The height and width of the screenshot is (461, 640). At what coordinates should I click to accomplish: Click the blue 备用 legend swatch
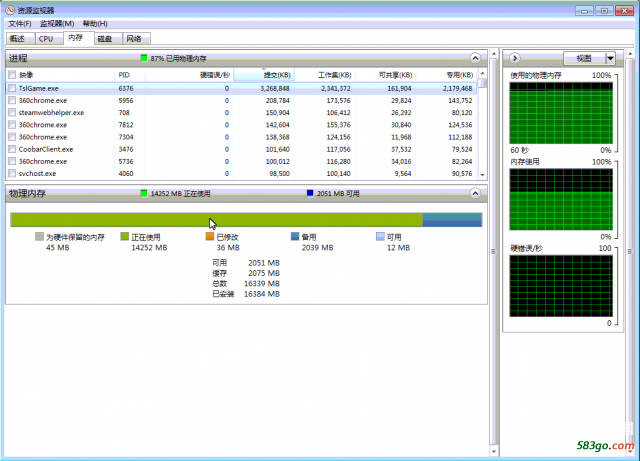(295, 236)
